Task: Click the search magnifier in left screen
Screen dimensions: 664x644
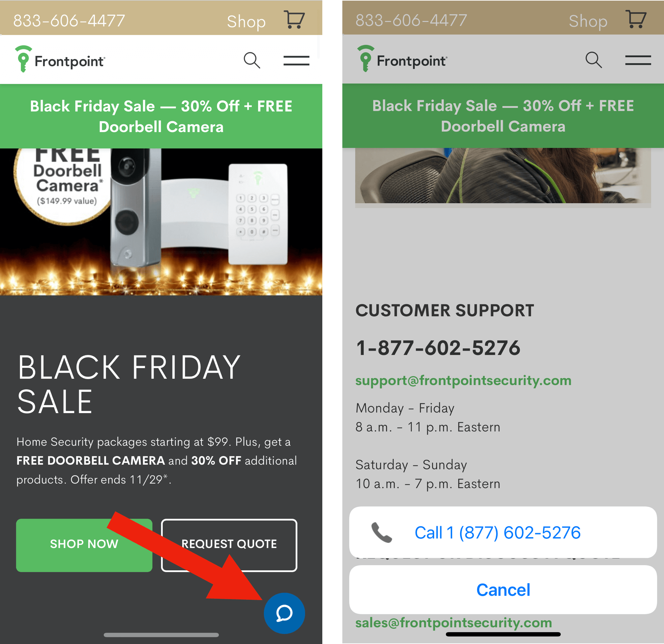Action: pyautogui.click(x=252, y=60)
